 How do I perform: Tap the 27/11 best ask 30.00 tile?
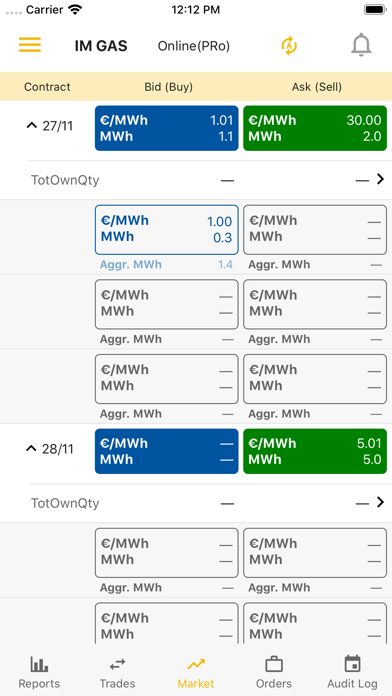[315, 128]
